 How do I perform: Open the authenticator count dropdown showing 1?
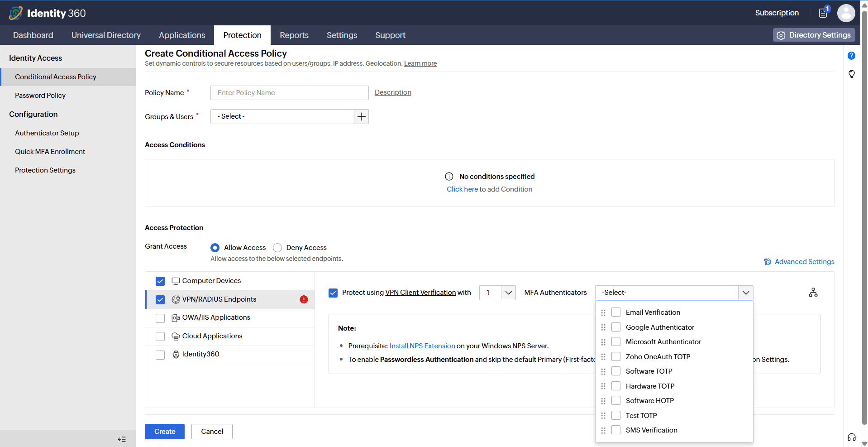click(497, 293)
